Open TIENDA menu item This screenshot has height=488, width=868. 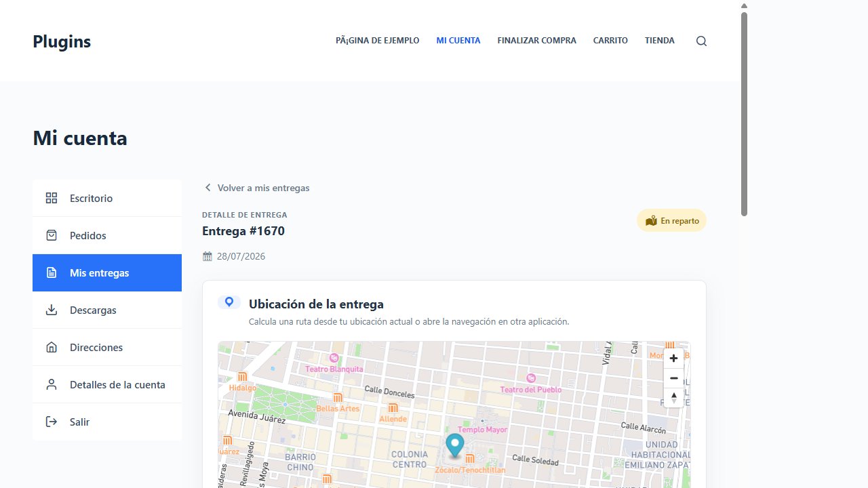[660, 41]
